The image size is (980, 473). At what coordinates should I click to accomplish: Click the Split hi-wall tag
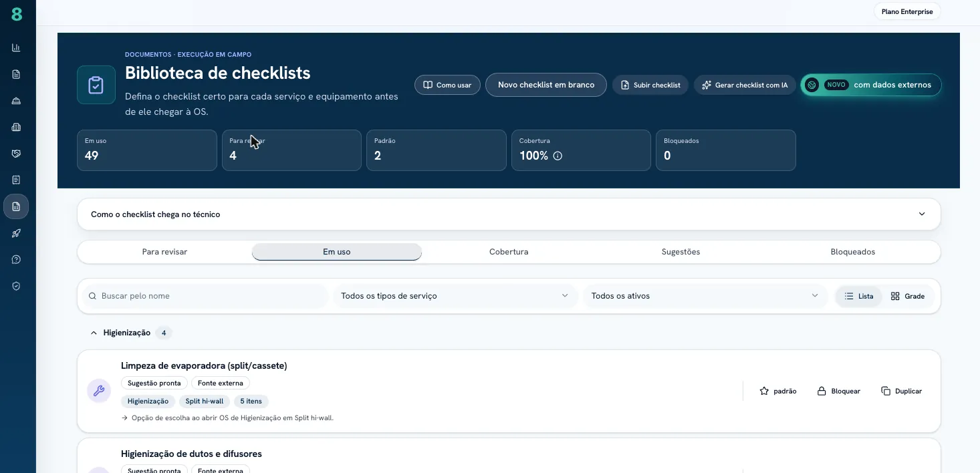pos(205,402)
